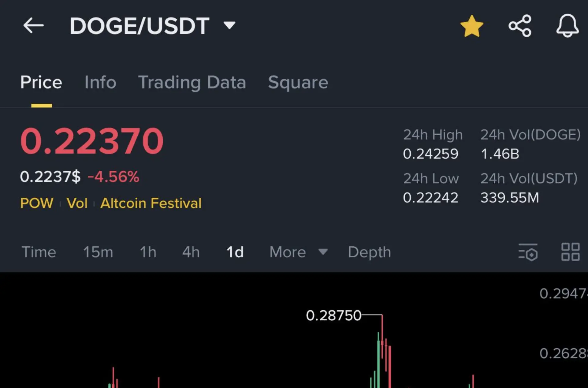This screenshot has width=588, height=388.
Task: Select the 15m chart interval
Action: (98, 252)
